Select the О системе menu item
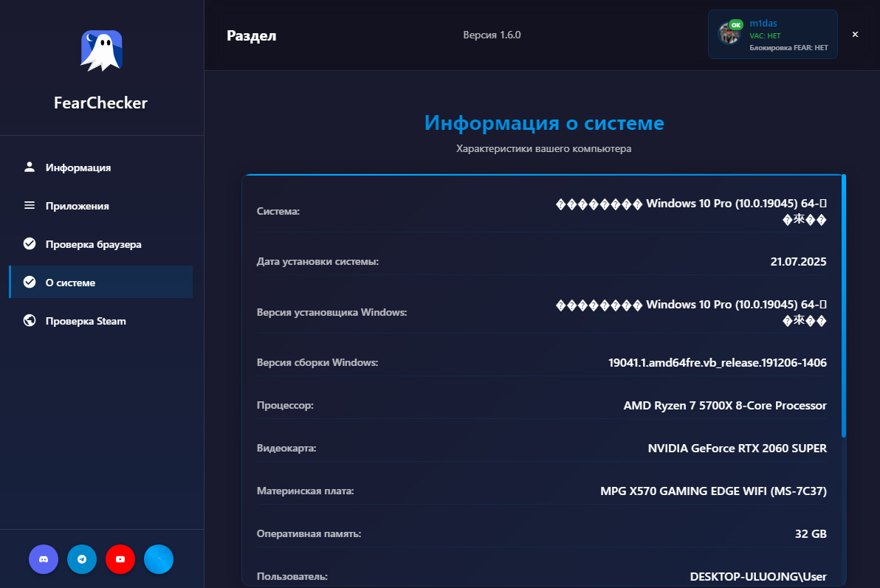The width and height of the screenshot is (880, 588). point(70,283)
